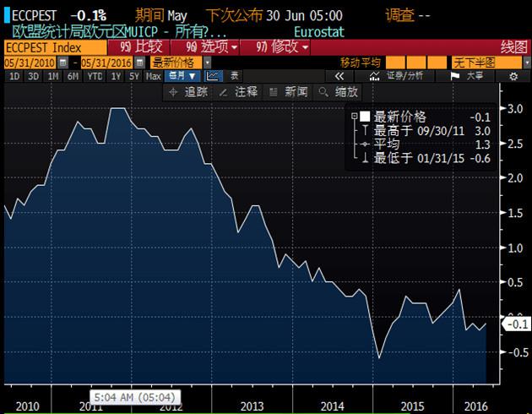Image resolution: width=532 pixels, height=414 pixels.
Task: Click the double-left collapse arrows icon
Action: [339, 76]
